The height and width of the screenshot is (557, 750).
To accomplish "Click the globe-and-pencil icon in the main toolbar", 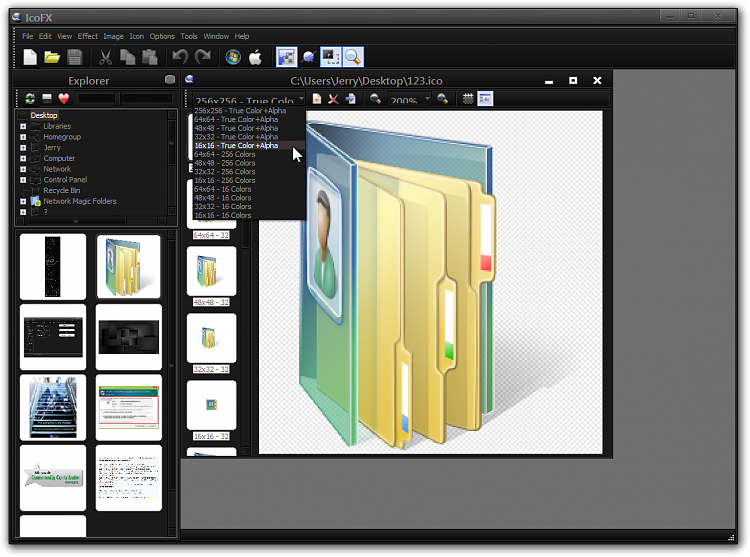I will pos(309,57).
